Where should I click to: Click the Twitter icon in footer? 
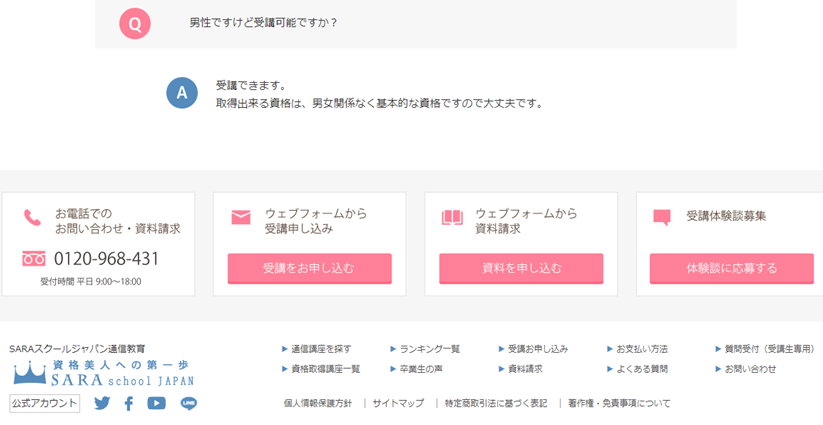[102, 404]
